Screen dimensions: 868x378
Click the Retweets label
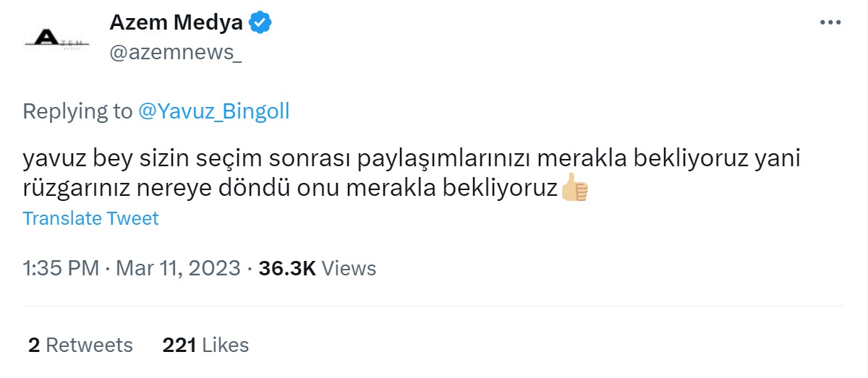click(89, 345)
